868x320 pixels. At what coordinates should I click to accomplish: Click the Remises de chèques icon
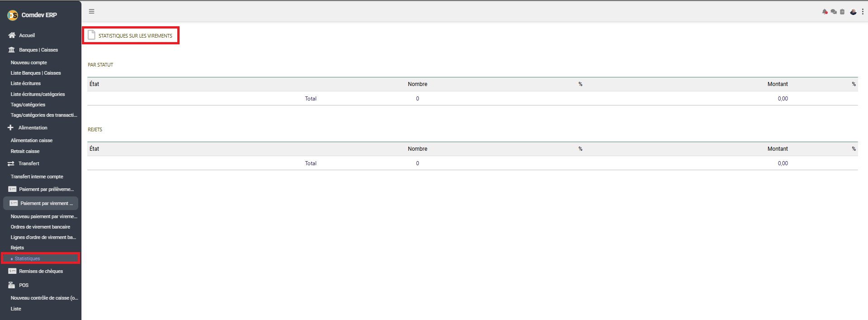tap(12, 271)
